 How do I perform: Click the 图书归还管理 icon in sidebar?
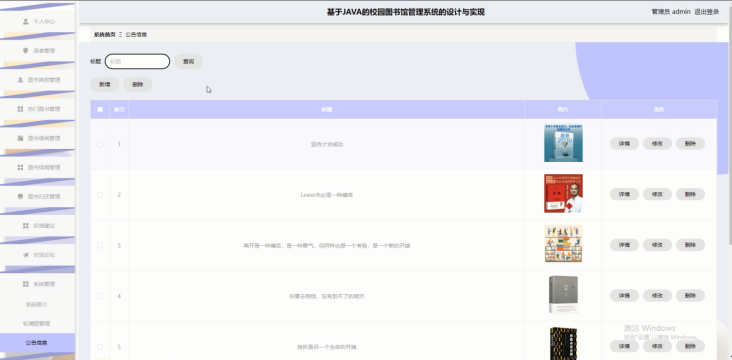20,197
